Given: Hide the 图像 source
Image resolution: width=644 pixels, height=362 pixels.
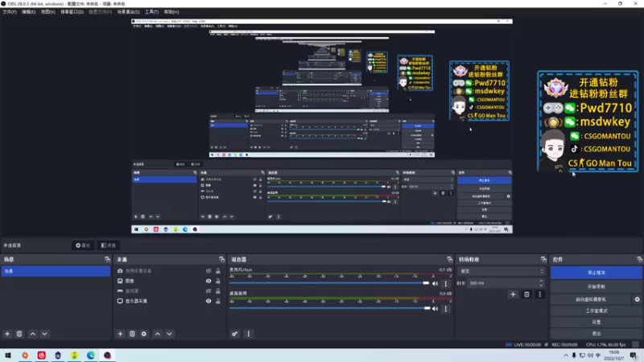Looking at the screenshot, I should pos(208,281).
